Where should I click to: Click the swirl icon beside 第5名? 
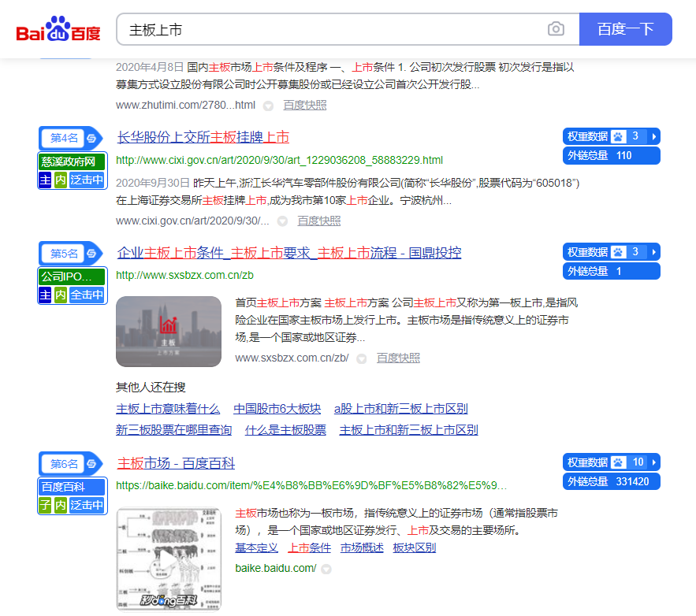pyautogui.click(x=92, y=253)
